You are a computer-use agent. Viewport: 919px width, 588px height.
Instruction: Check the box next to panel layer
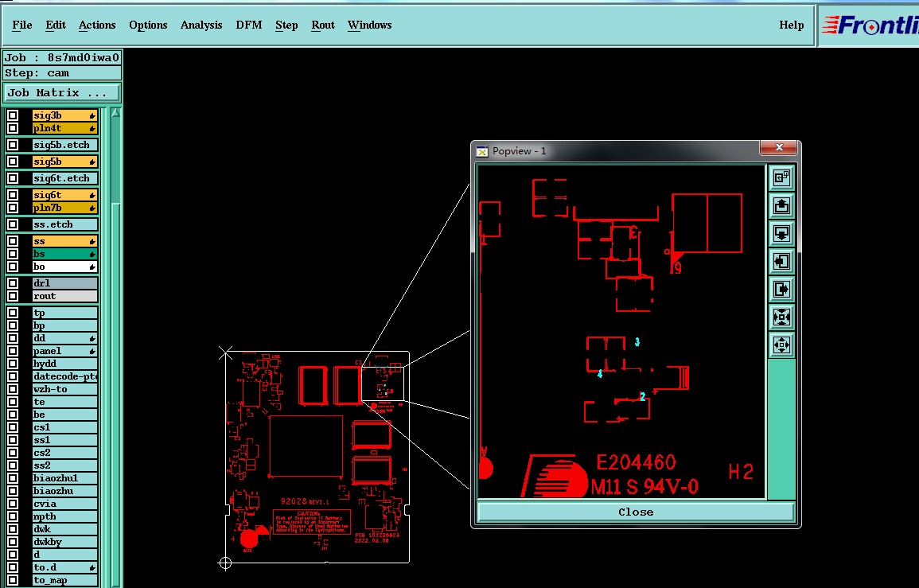(13, 351)
